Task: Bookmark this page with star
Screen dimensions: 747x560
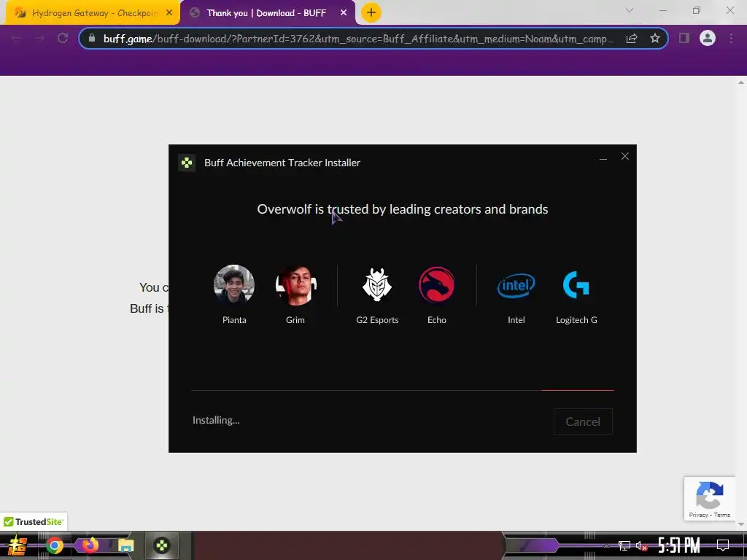Action: [655, 38]
